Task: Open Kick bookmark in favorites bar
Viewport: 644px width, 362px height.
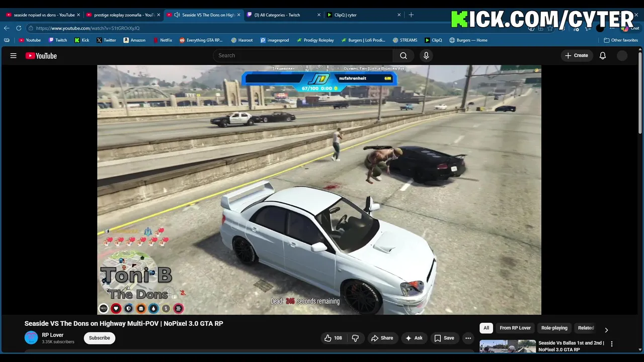Action: point(82,40)
